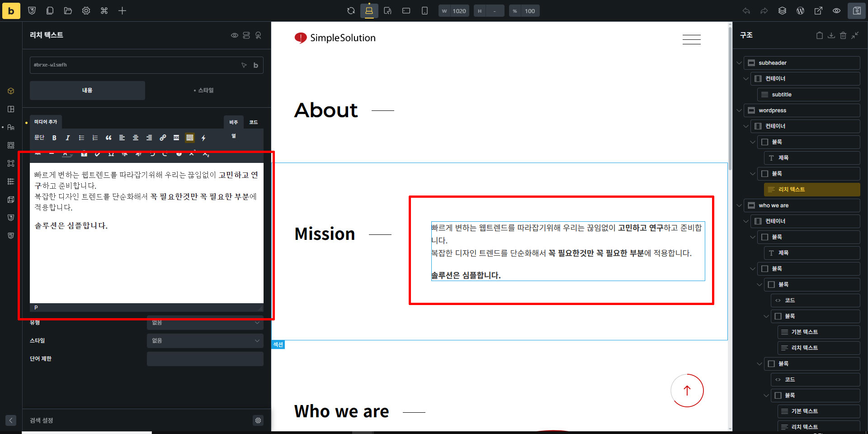Open the 스타일 dropdown below the editor

point(205,341)
